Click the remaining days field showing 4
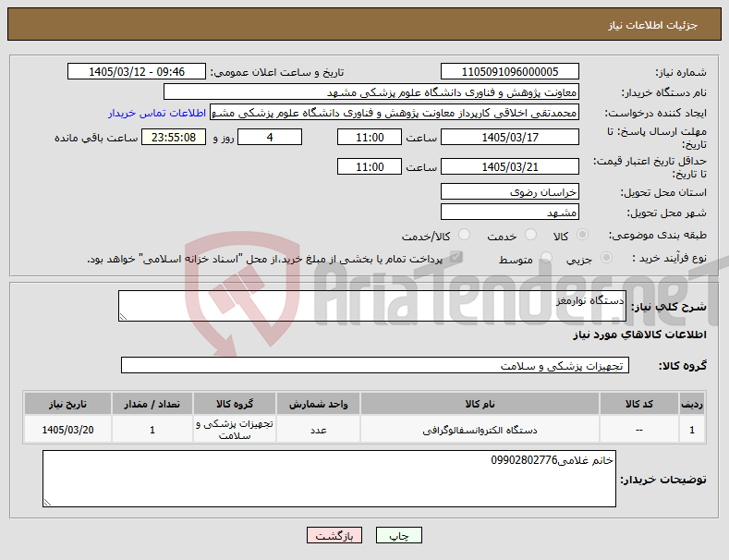 coord(270,137)
